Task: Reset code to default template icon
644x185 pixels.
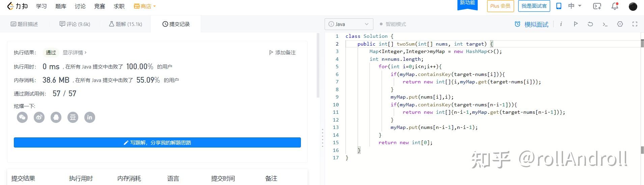Action: point(590,24)
